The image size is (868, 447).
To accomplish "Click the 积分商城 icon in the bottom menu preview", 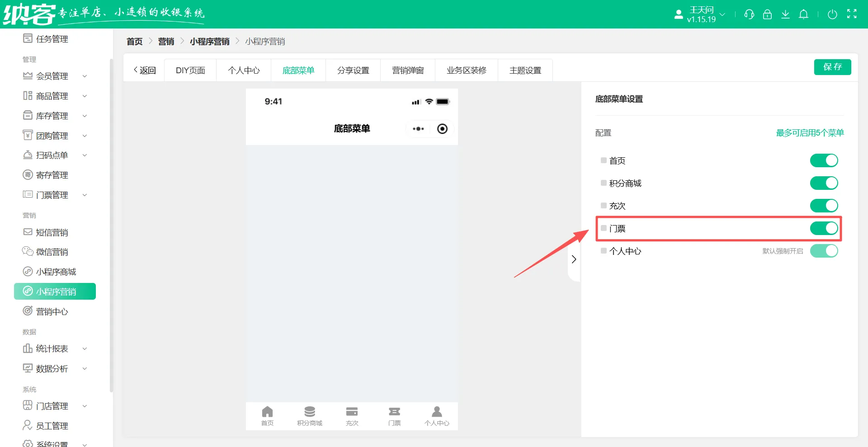I will pyautogui.click(x=309, y=411).
